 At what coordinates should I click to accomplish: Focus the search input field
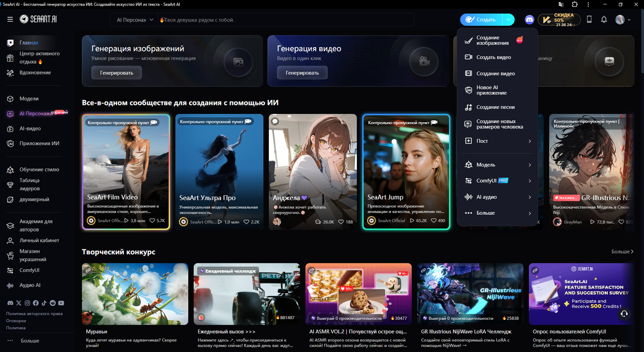284,20
